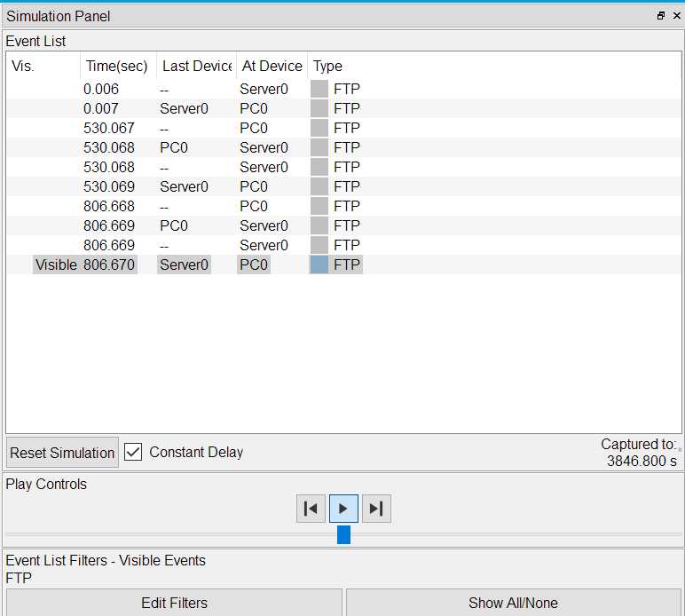Click PC0 At Device in highlighted 806.670 row

pos(254,265)
